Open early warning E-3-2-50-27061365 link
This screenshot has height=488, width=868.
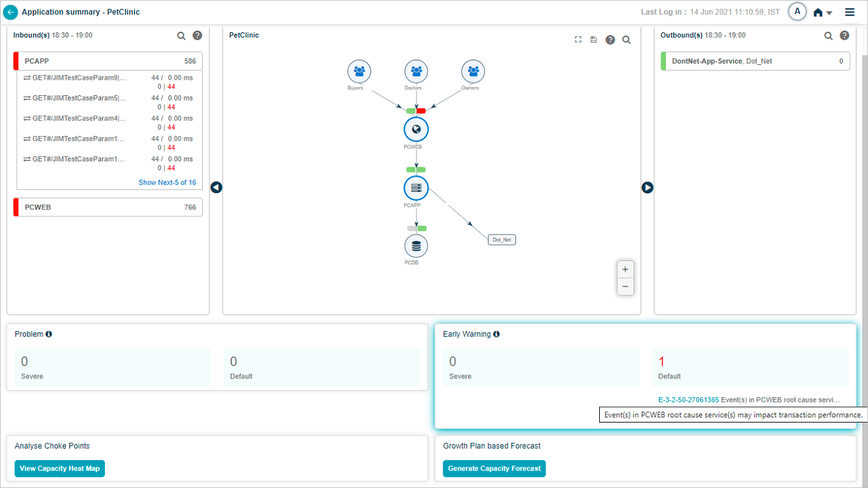click(688, 400)
